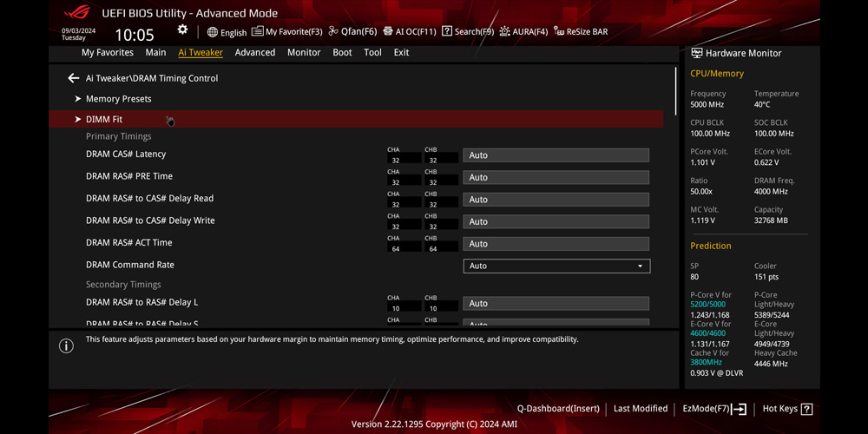Click the English language globe icon

point(213,32)
